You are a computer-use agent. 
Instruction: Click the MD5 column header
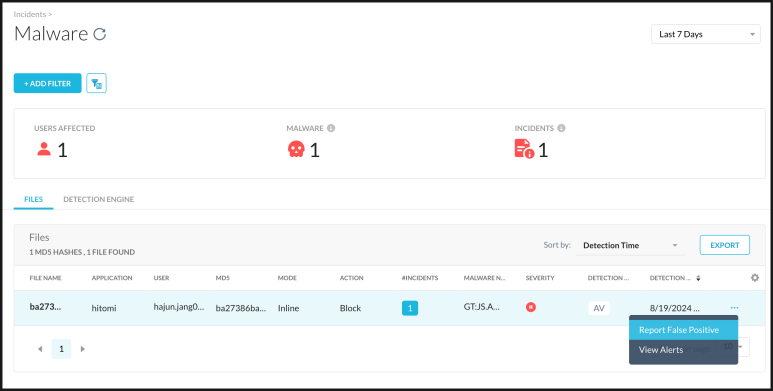pos(222,278)
